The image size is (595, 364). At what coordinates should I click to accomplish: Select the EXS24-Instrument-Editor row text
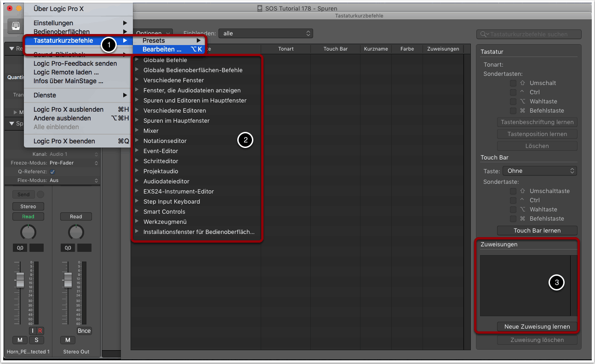tap(178, 191)
